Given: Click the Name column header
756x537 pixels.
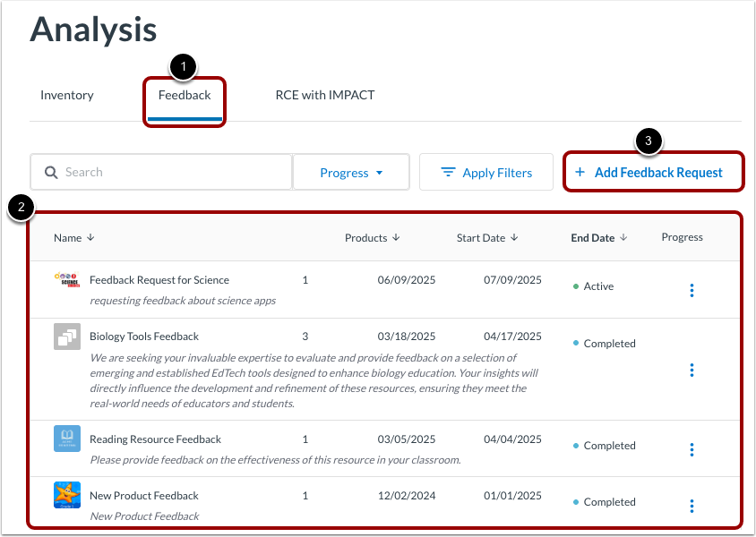Looking at the screenshot, I should [x=67, y=238].
